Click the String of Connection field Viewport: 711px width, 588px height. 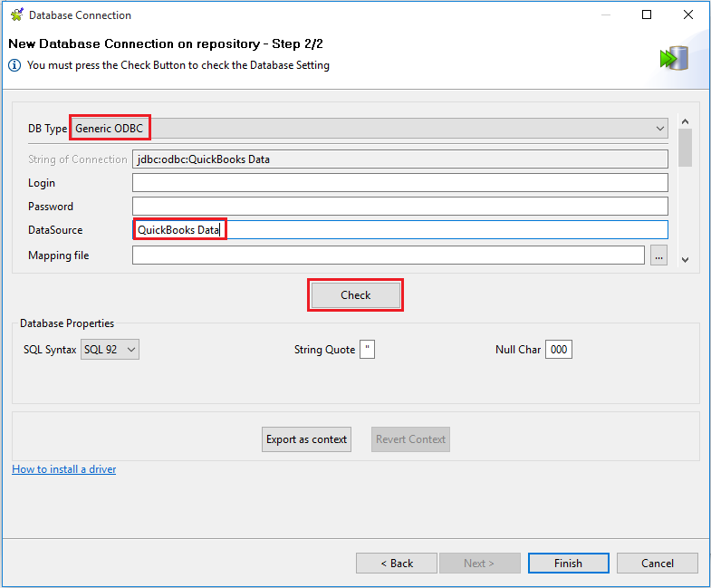[400, 159]
